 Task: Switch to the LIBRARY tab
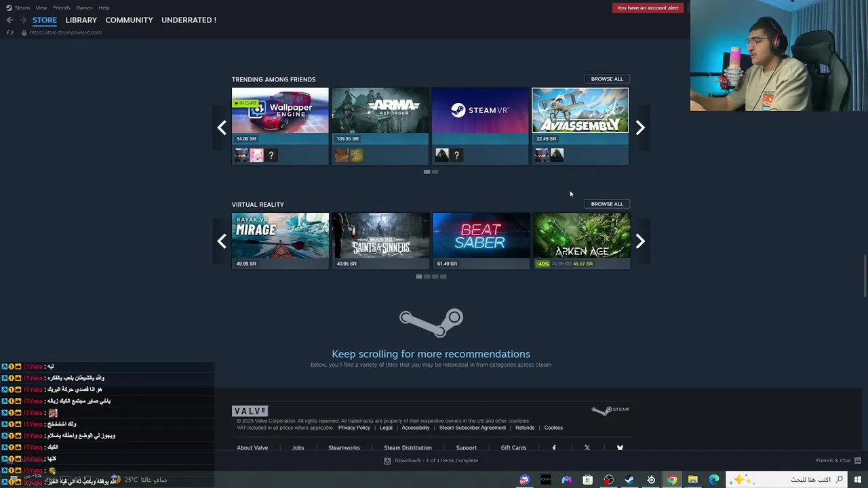81,20
